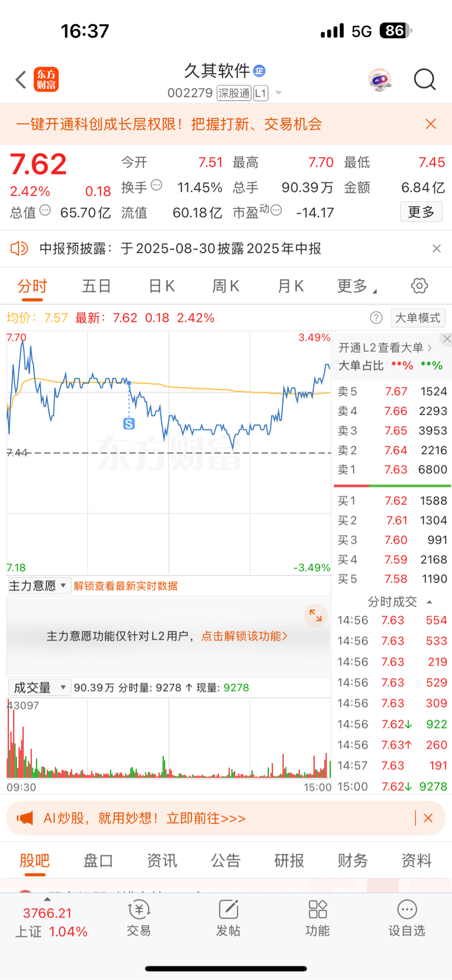Tap the speaker announcement icon

coord(19,248)
